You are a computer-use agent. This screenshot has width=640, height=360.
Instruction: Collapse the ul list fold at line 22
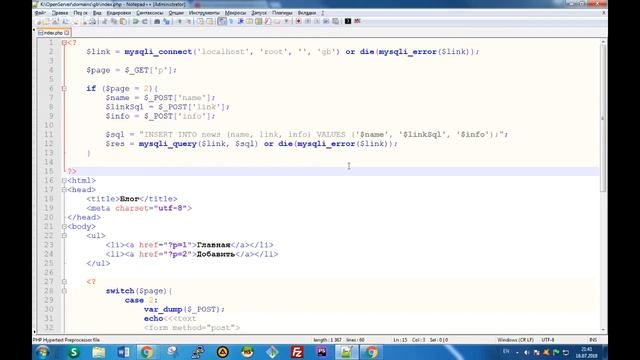[x=64, y=236]
